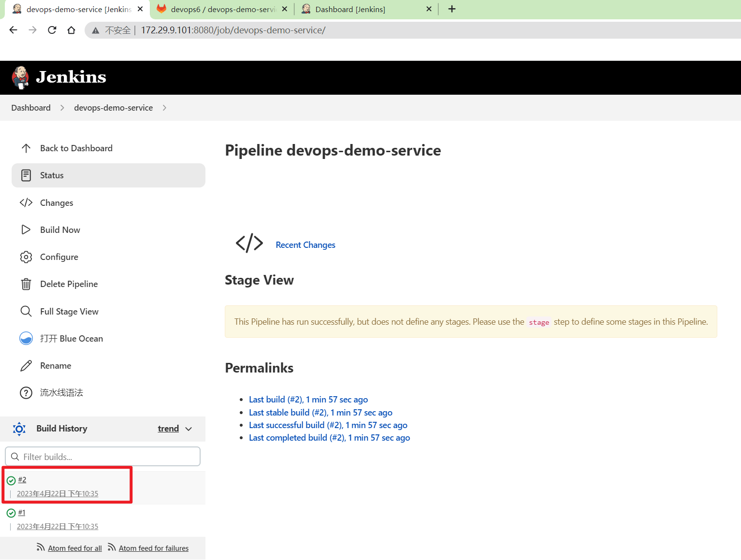Image resolution: width=741 pixels, height=560 pixels.
Task: Click the Rename pencil icon
Action: point(26,366)
